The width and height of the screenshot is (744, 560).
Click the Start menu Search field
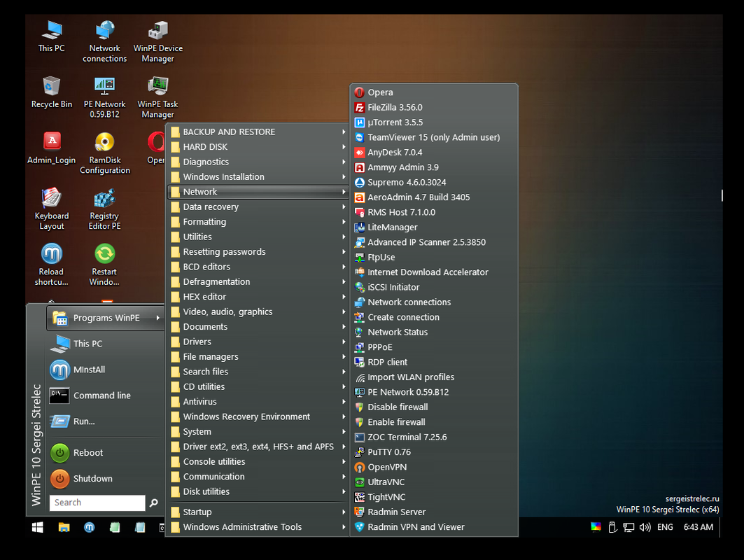[x=97, y=503]
